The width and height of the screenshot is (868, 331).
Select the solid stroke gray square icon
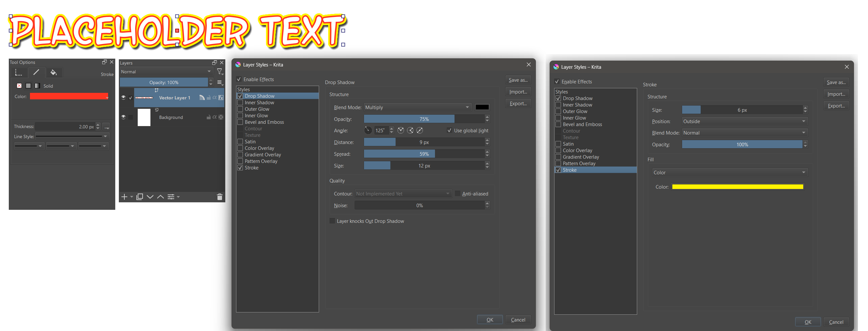pos(28,86)
